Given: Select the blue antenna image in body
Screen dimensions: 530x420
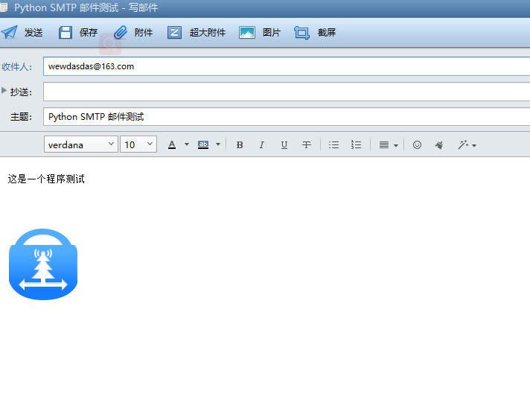Looking at the screenshot, I should click(43, 264).
